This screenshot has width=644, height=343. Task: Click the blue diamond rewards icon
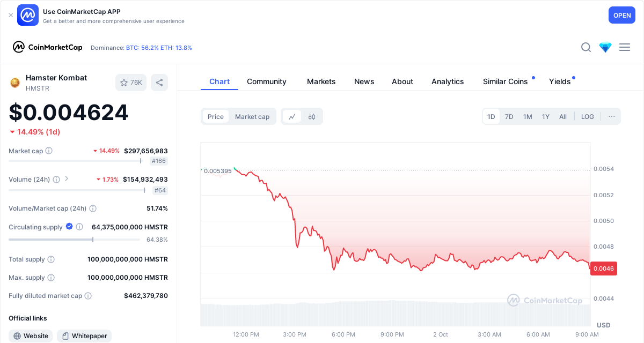[x=605, y=47]
